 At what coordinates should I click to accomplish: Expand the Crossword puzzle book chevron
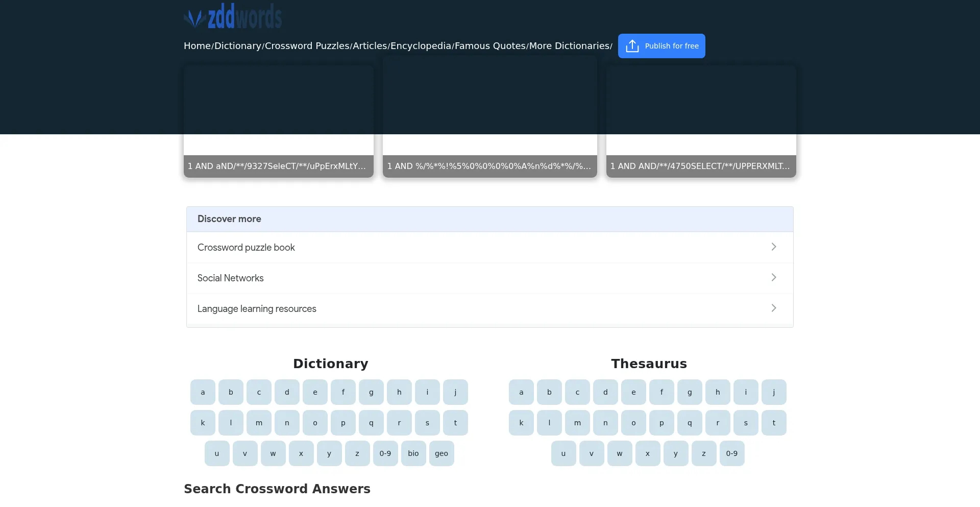(774, 247)
